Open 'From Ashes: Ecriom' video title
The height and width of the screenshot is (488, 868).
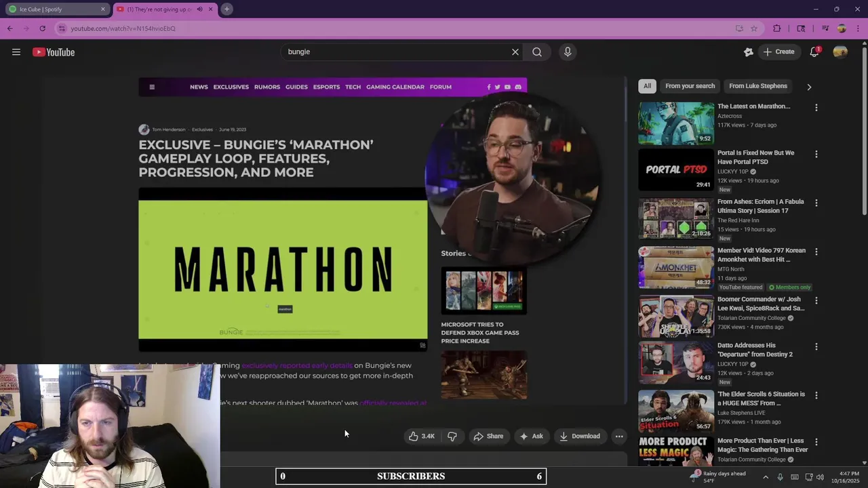point(761,206)
